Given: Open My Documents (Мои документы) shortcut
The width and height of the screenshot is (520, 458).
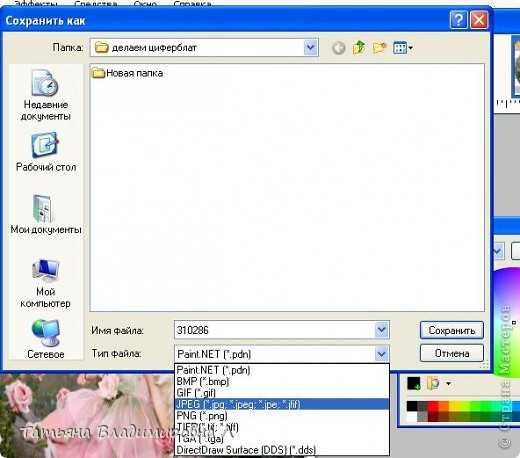Looking at the screenshot, I should [46, 214].
